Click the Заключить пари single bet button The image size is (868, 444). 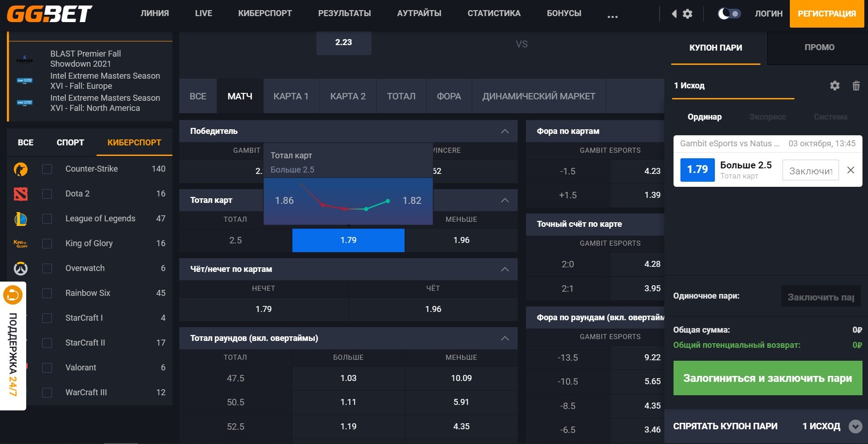821,297
